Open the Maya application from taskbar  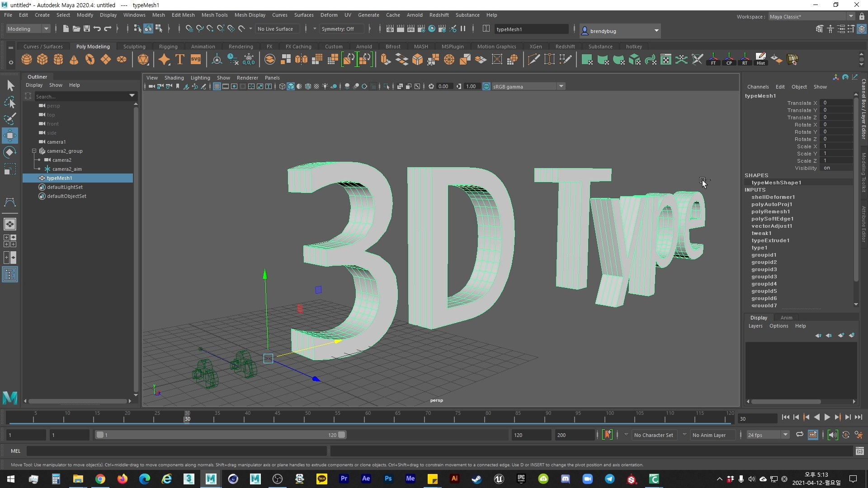pos(211,479)
